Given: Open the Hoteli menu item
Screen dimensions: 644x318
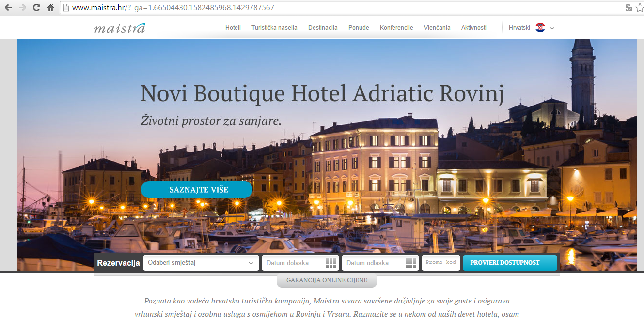Looking at the screenshot, I should (233, 28).
